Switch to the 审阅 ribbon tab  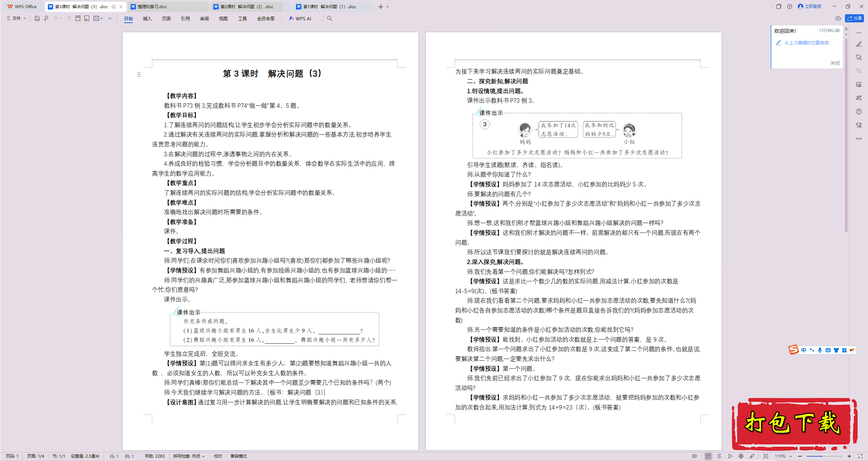tap(204, 19)
